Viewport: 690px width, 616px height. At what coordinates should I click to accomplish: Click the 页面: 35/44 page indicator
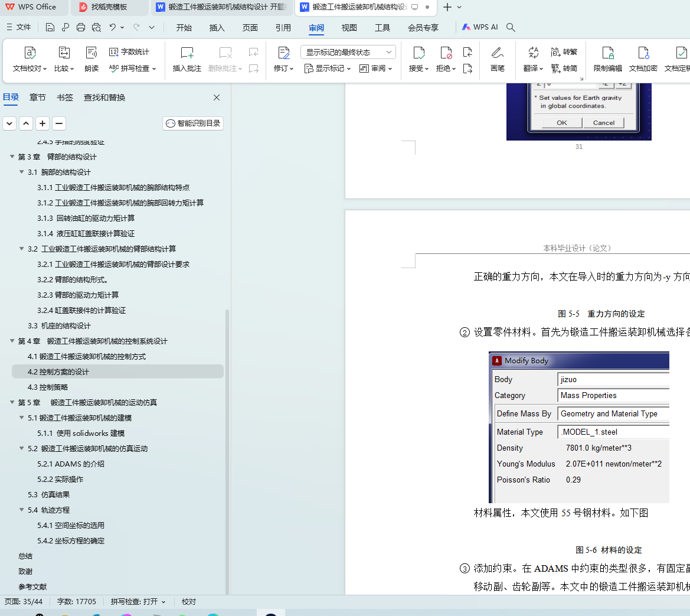pos(24,601)
